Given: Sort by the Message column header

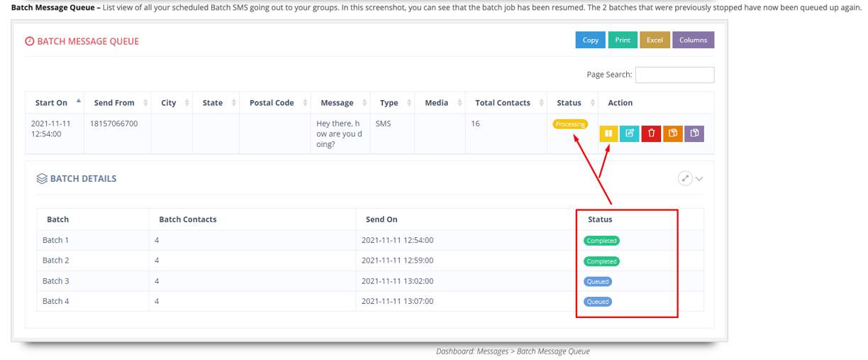Looking at the screenshot, I should click(340, 102).
